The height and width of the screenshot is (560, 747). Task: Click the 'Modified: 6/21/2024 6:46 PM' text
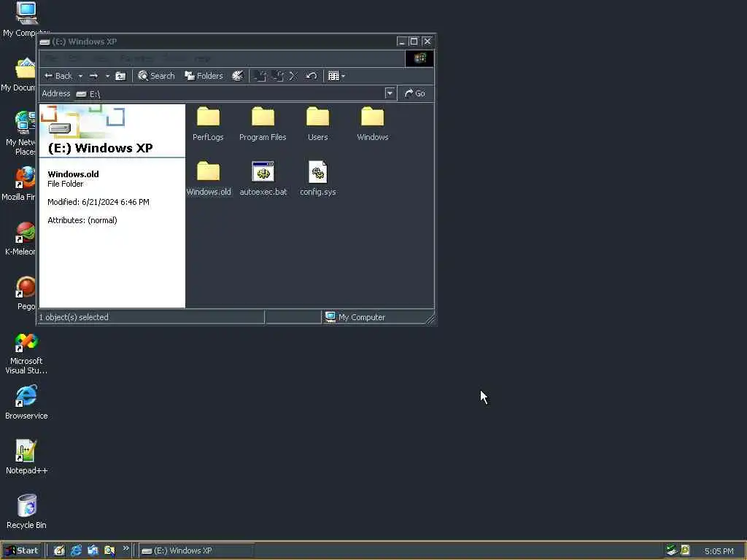tap(98, 202)
